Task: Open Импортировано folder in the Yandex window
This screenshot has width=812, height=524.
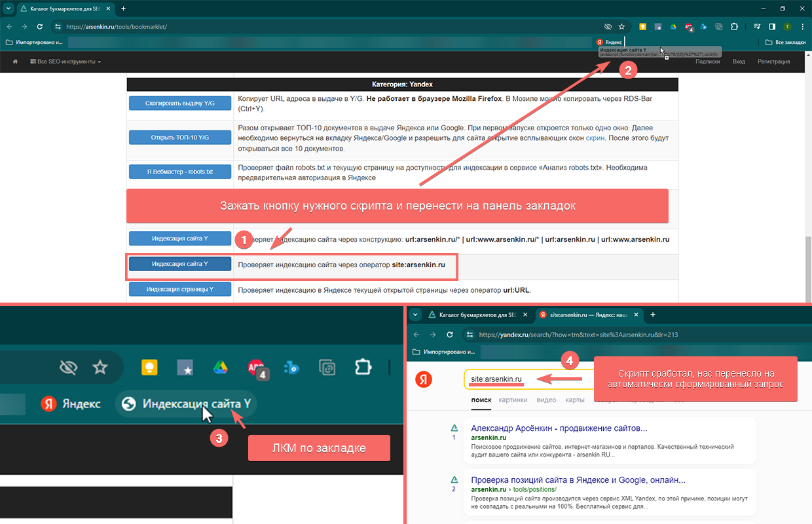Action: point(444,352)
